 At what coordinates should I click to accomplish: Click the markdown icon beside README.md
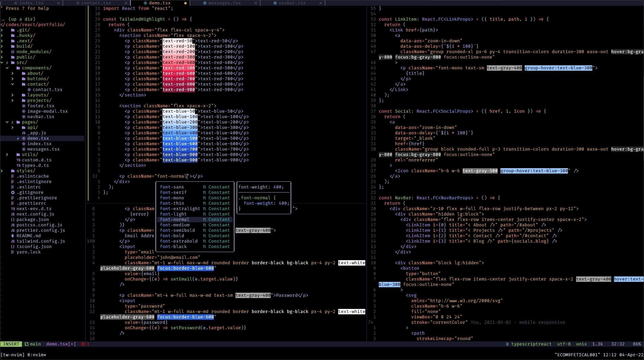click(13, 235)
